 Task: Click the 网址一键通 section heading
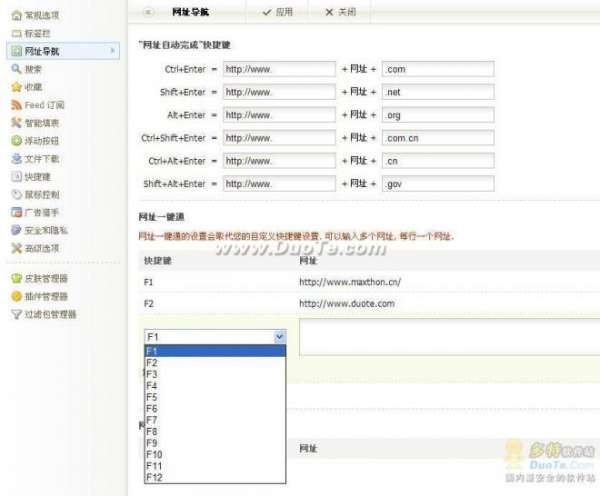click(161, 217)
